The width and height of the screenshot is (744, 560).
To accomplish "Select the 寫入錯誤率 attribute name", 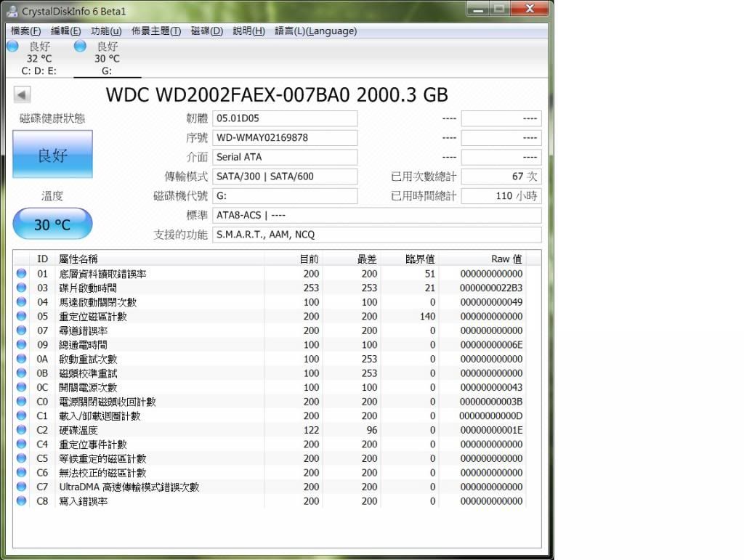I will [83, 502].
